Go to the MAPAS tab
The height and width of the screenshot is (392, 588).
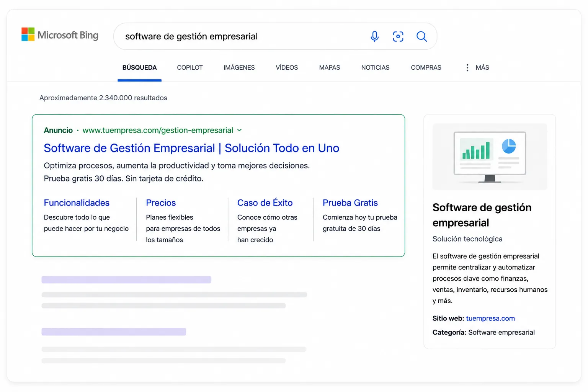coord(330,67)
